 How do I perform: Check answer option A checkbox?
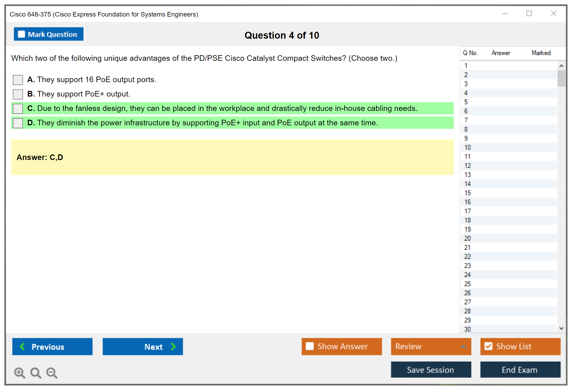point(18,80)
